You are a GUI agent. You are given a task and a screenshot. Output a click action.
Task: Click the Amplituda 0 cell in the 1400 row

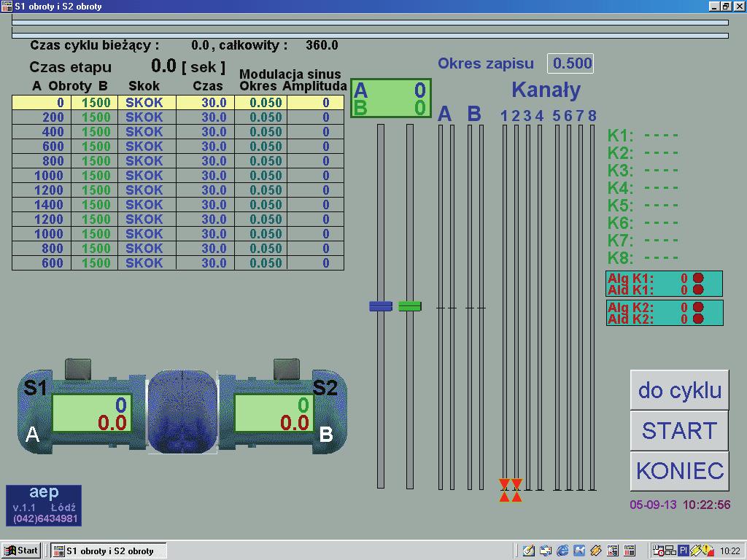[x=315, y=205]
